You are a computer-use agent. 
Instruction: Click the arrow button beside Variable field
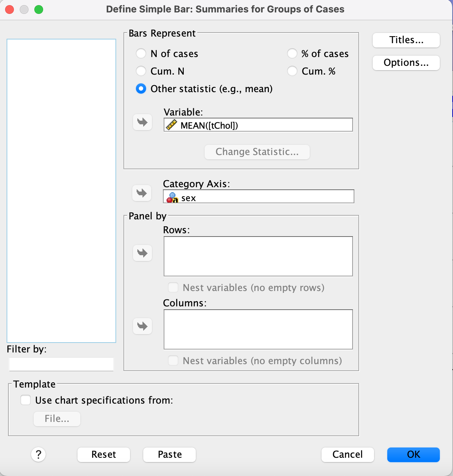coord(142,122)
